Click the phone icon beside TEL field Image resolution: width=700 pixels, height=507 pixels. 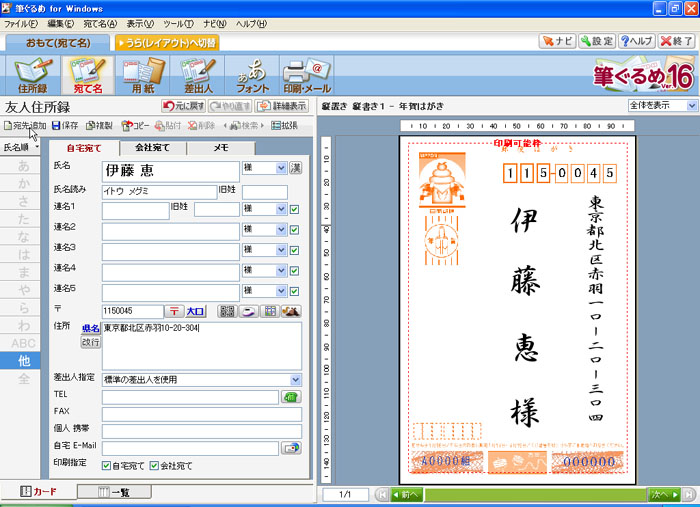(x=291, y=397)
